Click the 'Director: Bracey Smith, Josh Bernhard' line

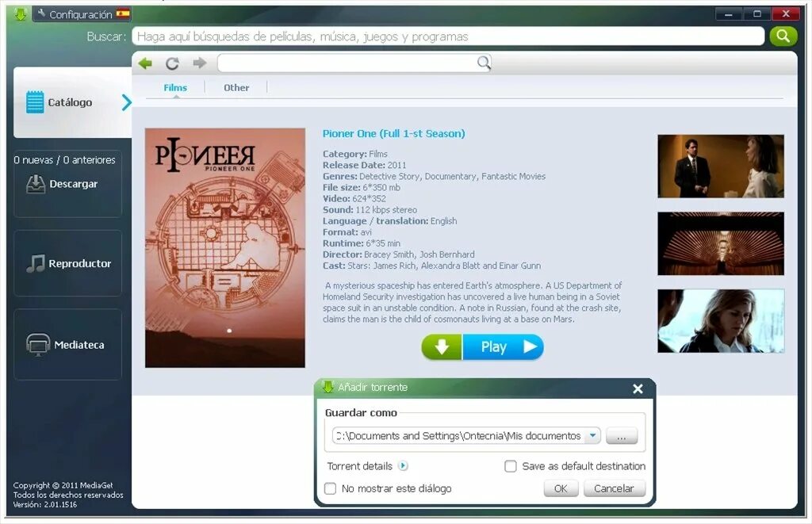(399, 254)
